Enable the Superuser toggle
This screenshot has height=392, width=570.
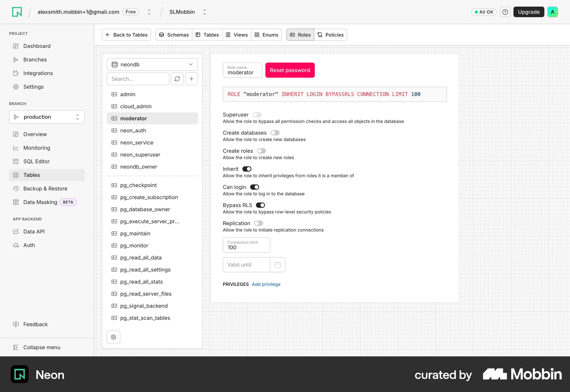coord(257,115)
